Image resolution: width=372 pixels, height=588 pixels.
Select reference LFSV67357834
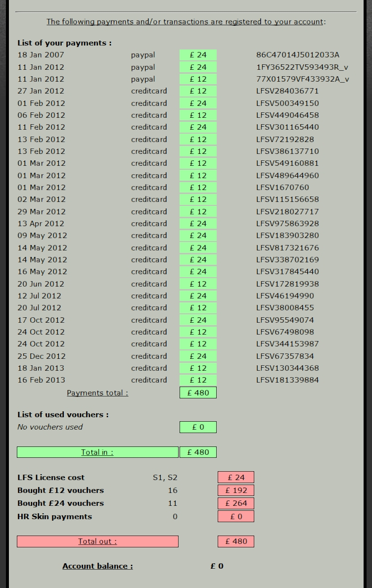[x=285, y=356]
